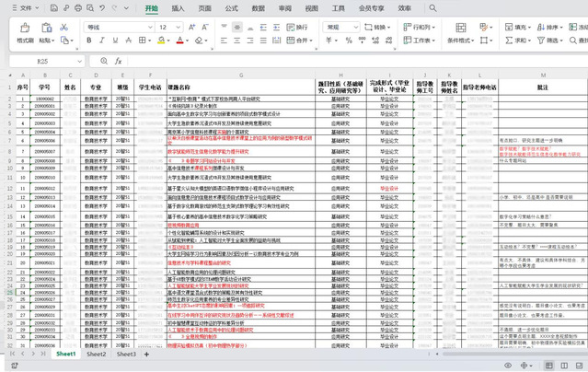Switch to the 插入 ribbon tab

tap(178, 7)
